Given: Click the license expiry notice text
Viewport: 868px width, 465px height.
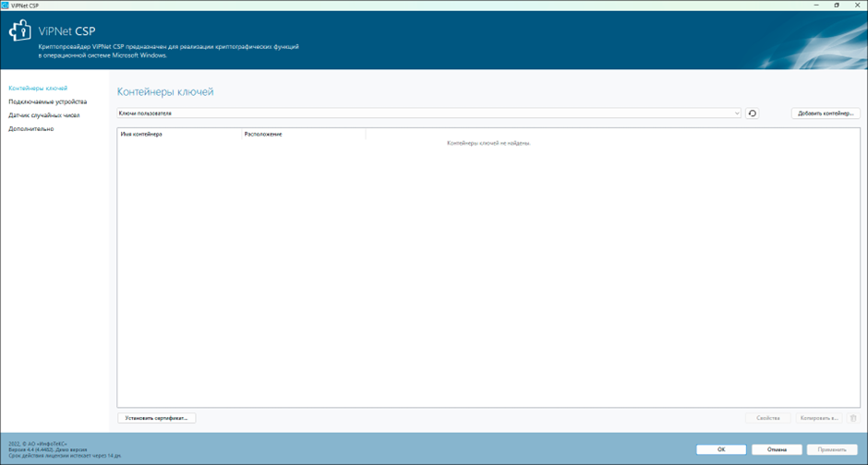Looking at the screenshot, I should 65,456.
